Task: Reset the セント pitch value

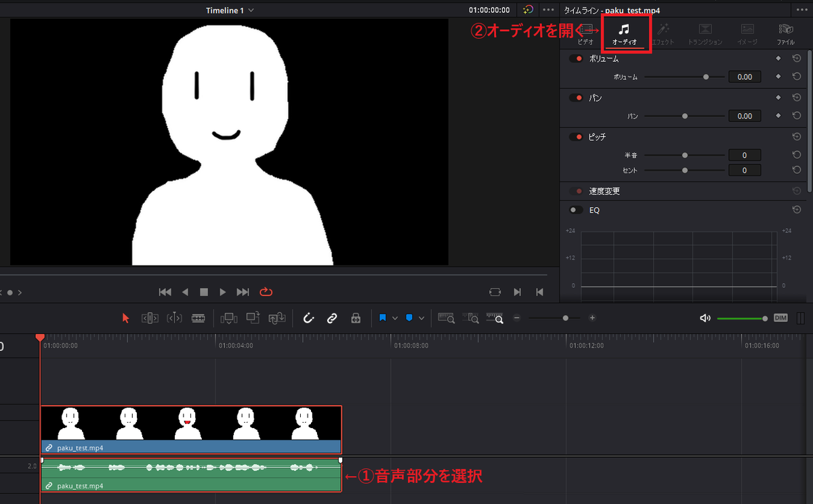Action: (x=797, y=171)
